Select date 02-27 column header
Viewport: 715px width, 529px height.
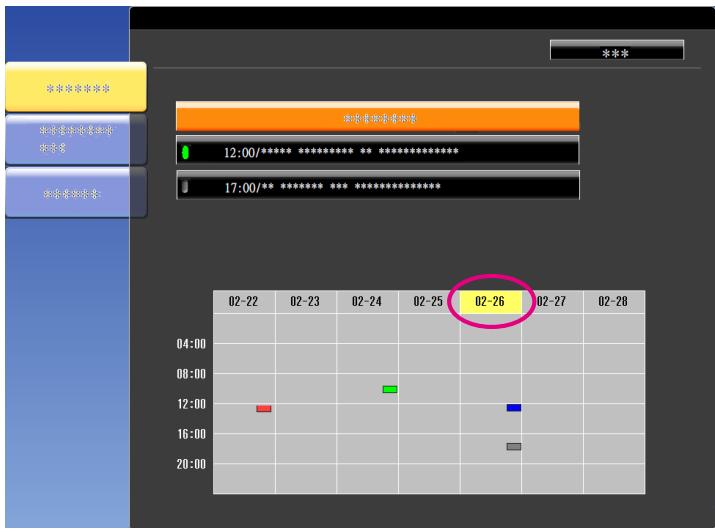point(552,301)
